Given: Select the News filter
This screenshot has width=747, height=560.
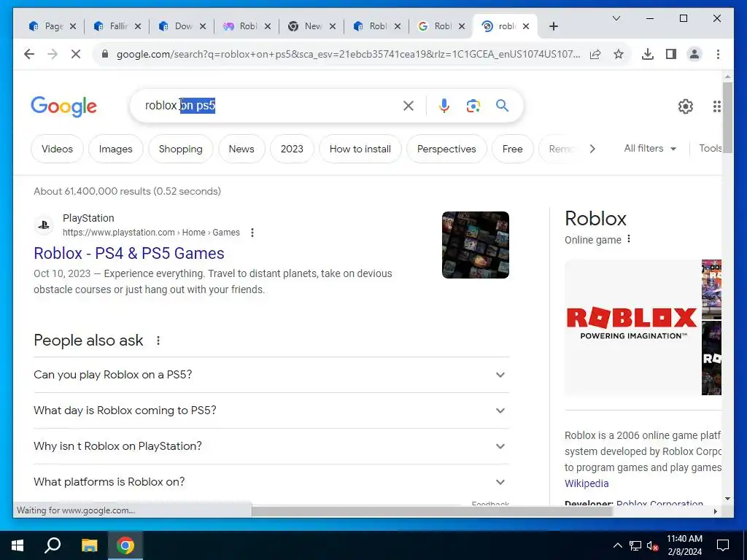Looking at the screenshot, I should [241, 149].
